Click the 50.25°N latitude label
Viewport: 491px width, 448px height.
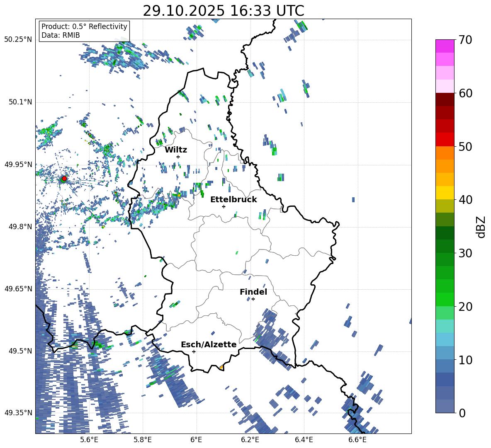(18, 40)
